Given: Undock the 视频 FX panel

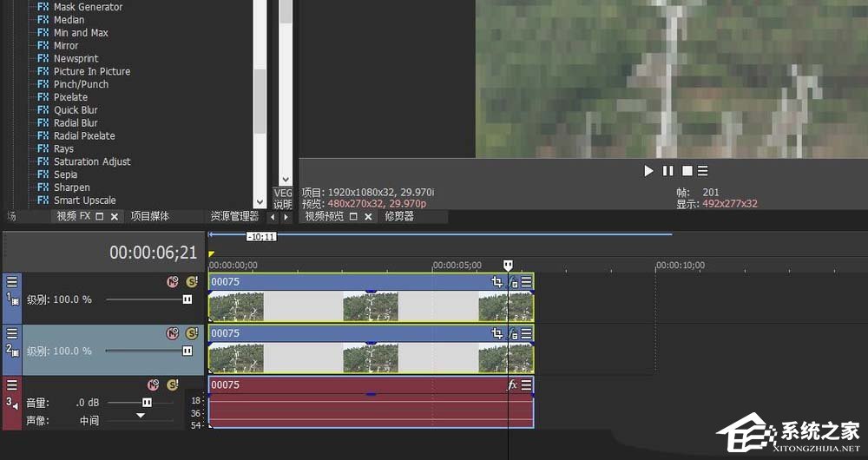Looking at the screenshot, I should (x=100, y=216).
